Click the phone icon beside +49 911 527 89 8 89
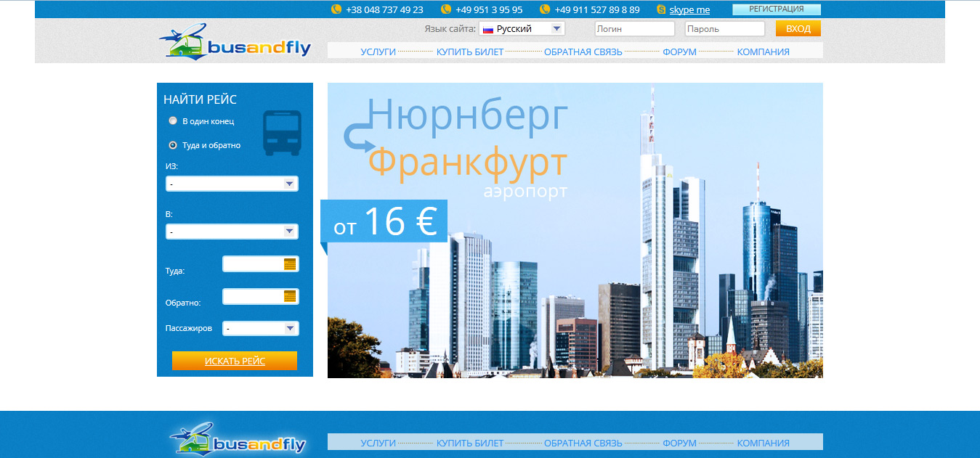 [545, 9]
